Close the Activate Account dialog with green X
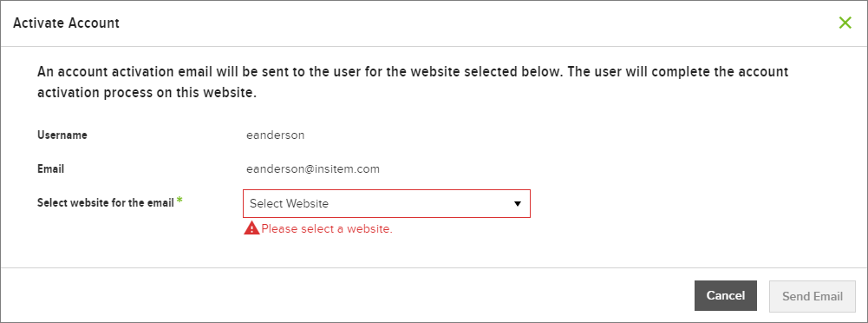Image resolution: width=868 pixels, height=323 pixels. (845, 23)
